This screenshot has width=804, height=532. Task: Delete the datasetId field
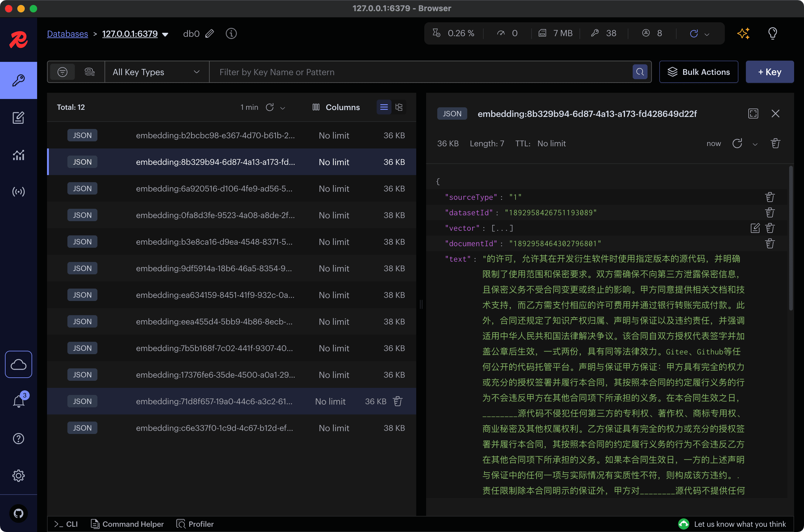(770, 213)
